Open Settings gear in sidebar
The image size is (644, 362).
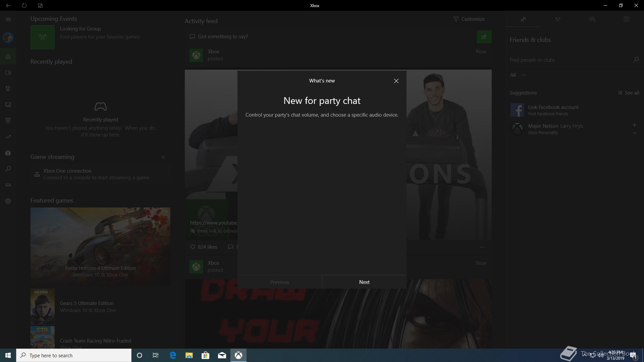8,201
